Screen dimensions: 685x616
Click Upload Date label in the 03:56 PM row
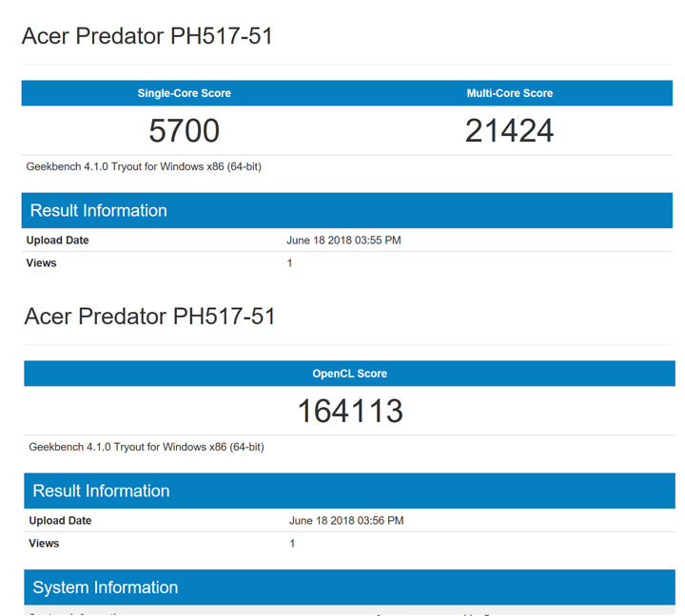pos(60,521)
